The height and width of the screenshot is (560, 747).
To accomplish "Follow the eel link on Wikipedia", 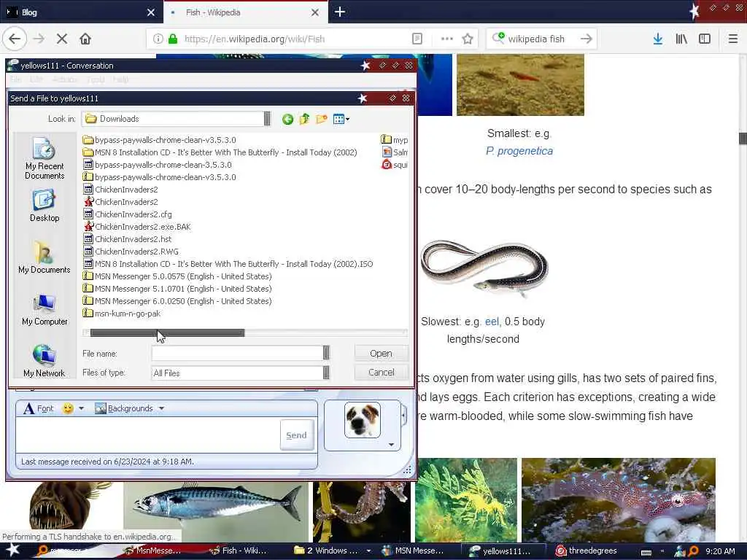I will tap(492, 322).
